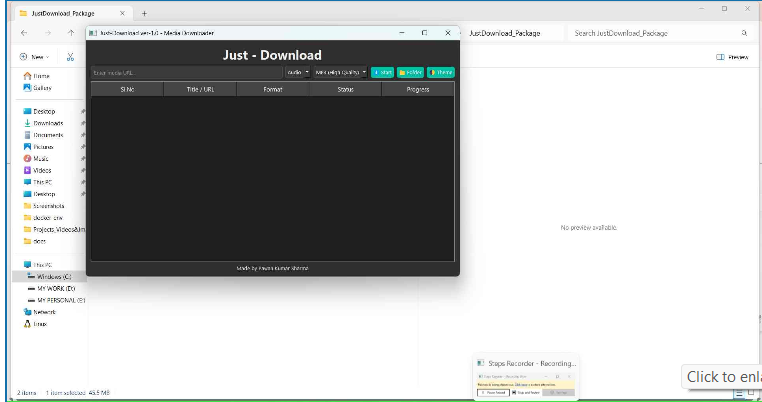Viewport: 762px width, 402px height.
Task: Open Gallery in navigation pane
Action: click(x=42, y=88)
